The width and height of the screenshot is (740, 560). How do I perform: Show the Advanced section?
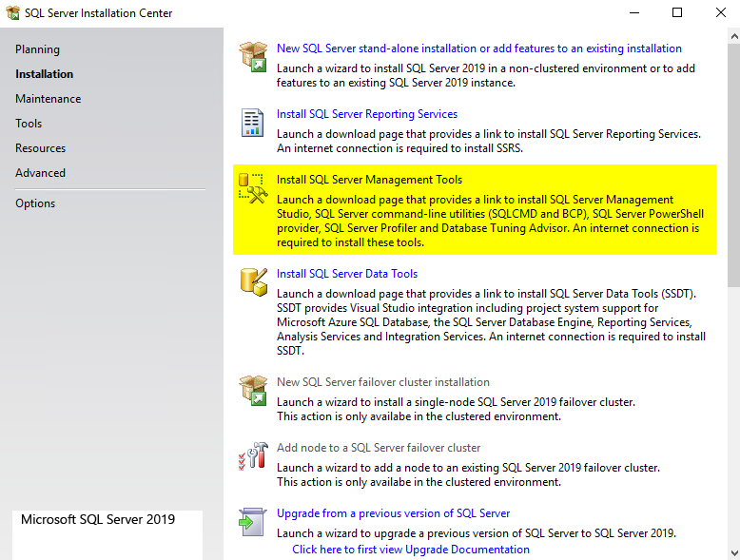pyautogui.click(x=40, y=173)
